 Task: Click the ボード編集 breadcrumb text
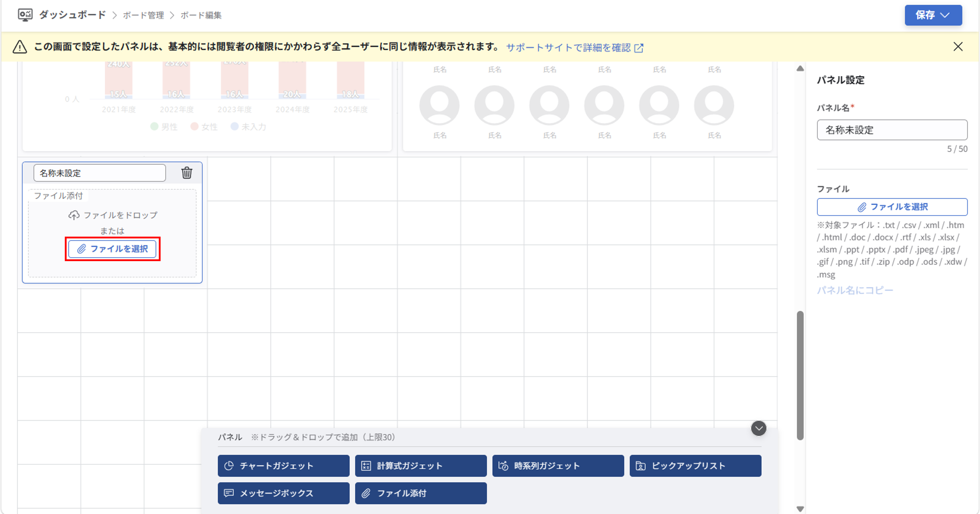click(201, 15)
